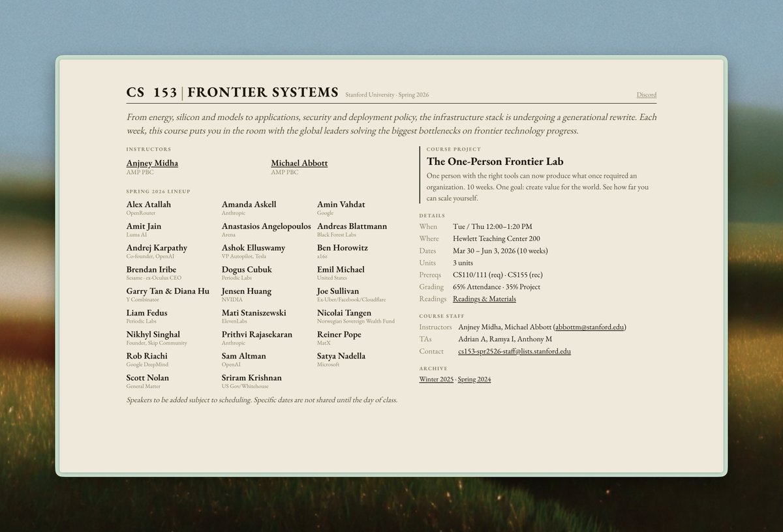Select speaker name Prithvi Rajasekaran
This screenshot has height=532, width=783.
point(257,334)
